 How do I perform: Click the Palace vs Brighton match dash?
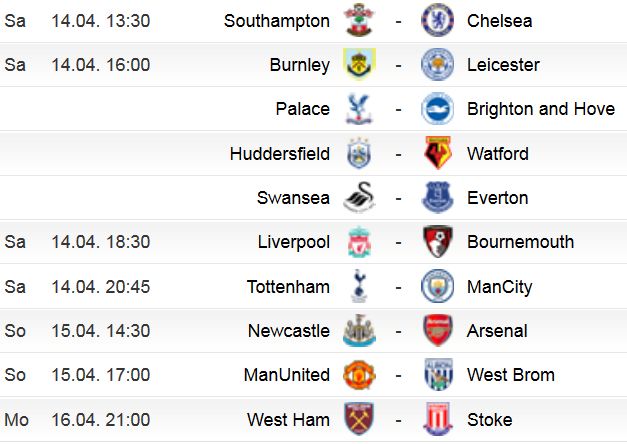point(398,109)
